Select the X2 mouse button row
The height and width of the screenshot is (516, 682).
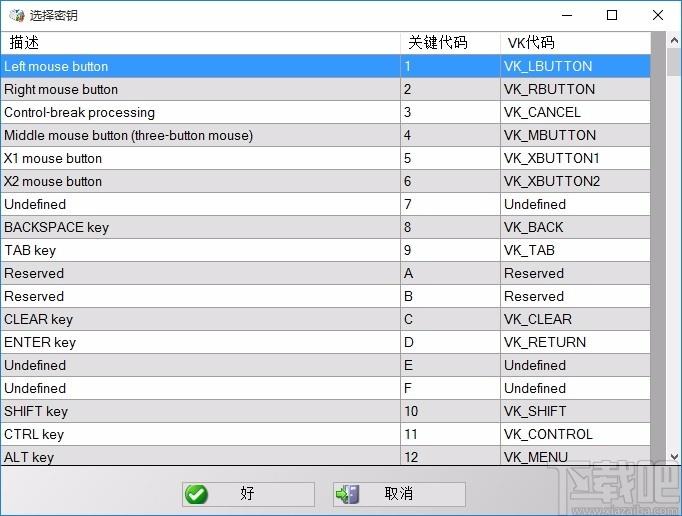tap(326, 181)
